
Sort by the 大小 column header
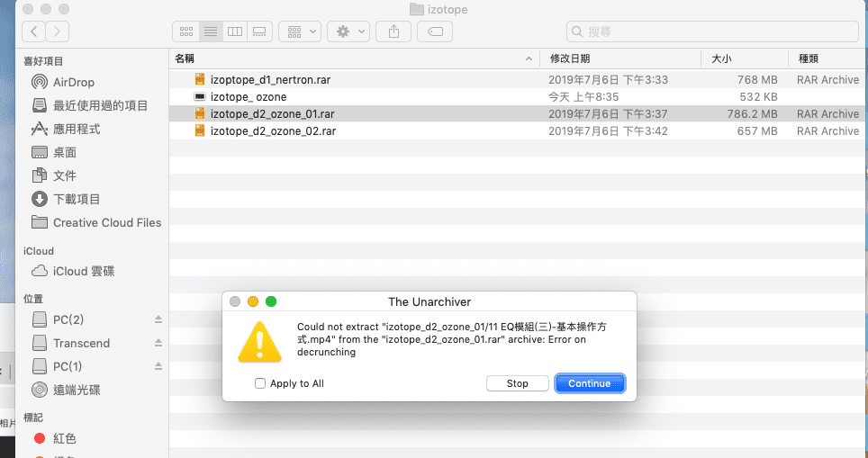click(x=745, y=58)
